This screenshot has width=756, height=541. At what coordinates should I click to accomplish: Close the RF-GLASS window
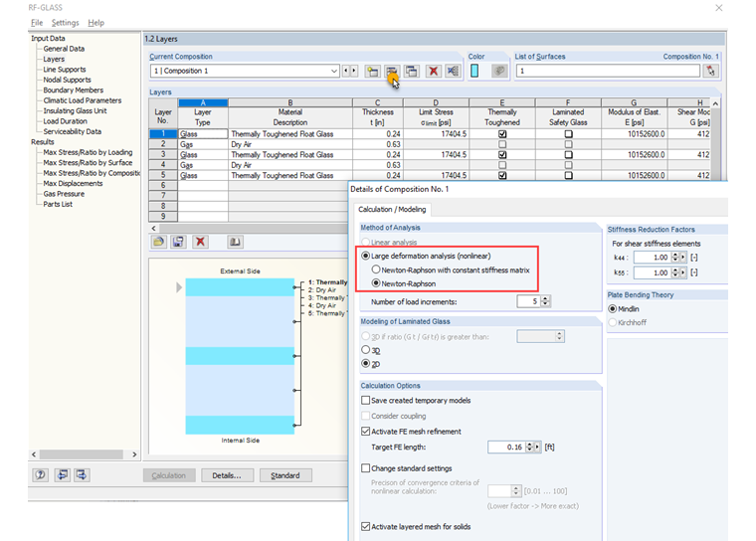719,8
